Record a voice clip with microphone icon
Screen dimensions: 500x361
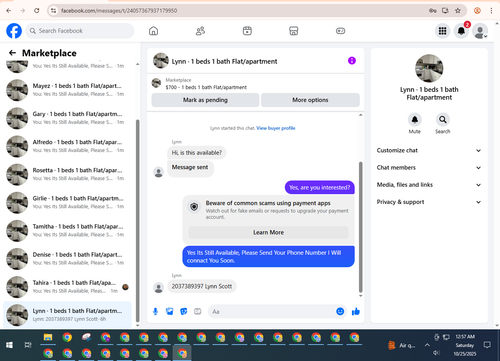click(x=155, y=311)
